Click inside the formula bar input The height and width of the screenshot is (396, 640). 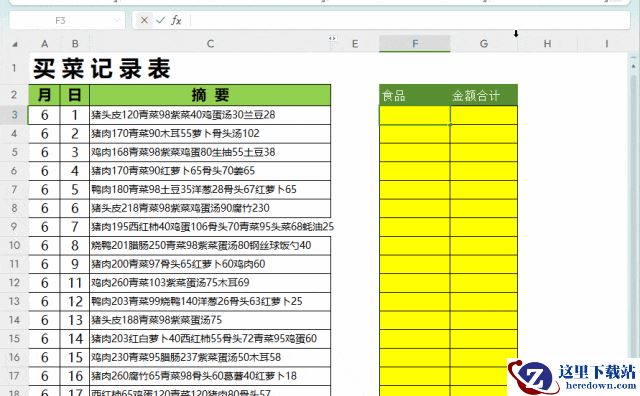click(x=410, y=20)
